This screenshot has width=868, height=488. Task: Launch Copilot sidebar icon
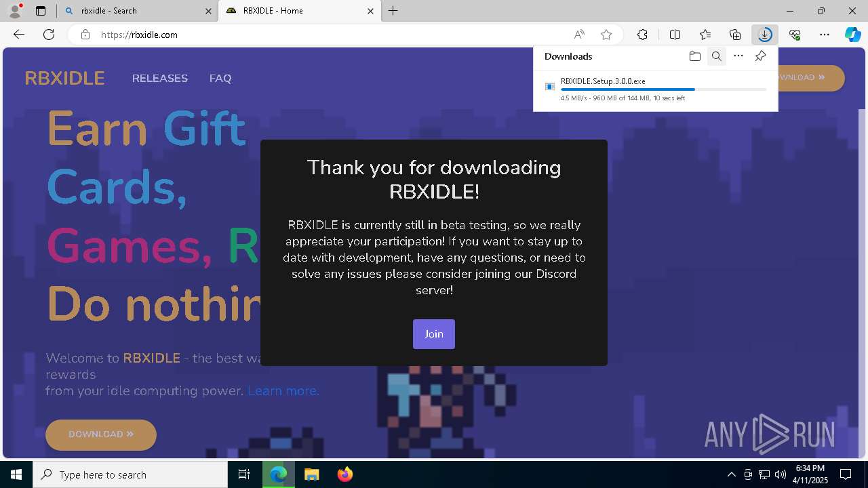click(852, 35)
